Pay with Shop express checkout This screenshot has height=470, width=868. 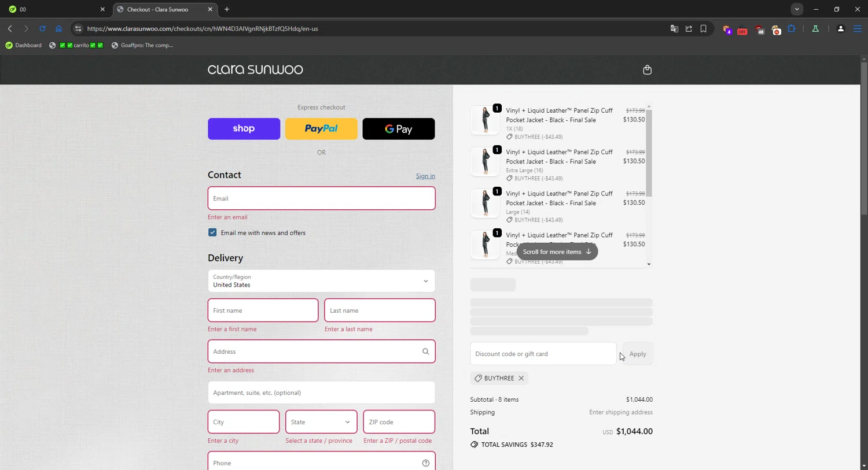(x=244, y=129)
